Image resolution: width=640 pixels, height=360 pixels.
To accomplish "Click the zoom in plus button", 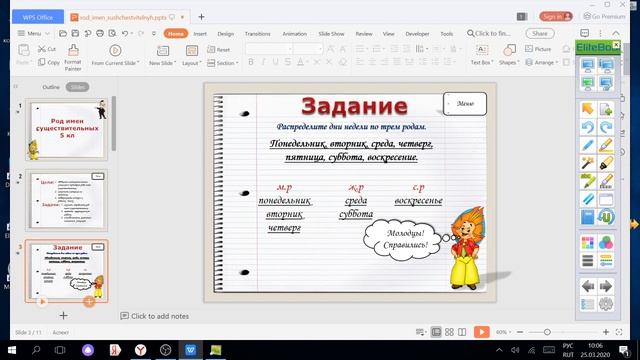I will [x=606, y=332].
